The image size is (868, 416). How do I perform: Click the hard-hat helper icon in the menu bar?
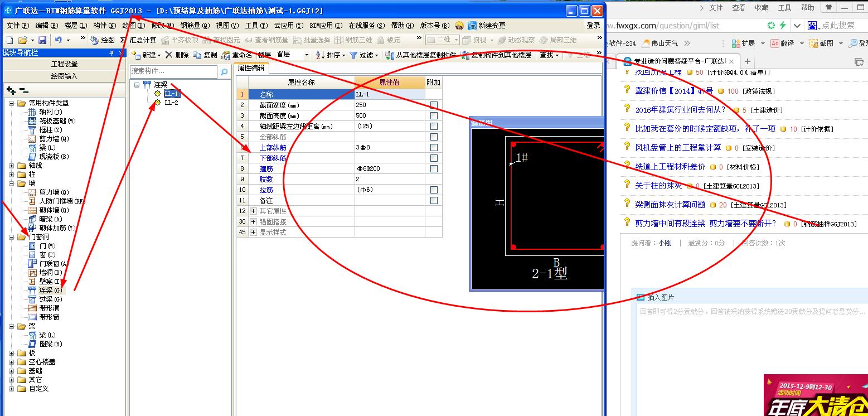tap(459, 26)
